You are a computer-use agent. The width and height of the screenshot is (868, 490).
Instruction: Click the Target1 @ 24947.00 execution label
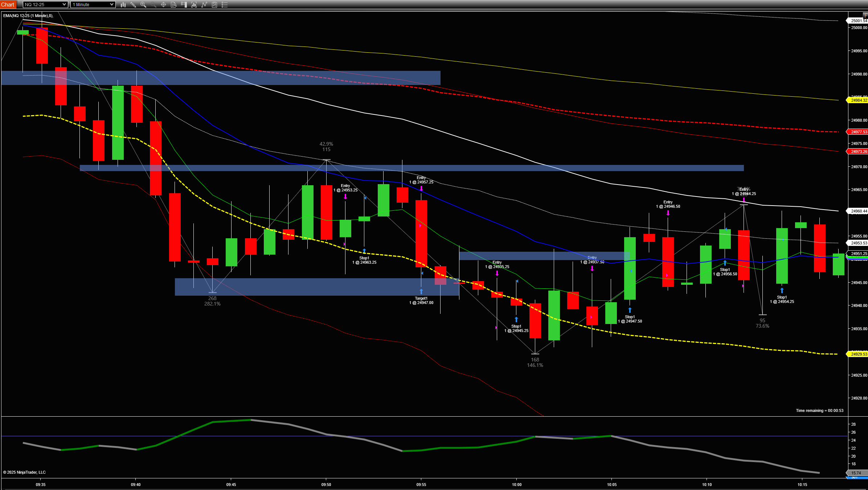(x=421, y=301)
